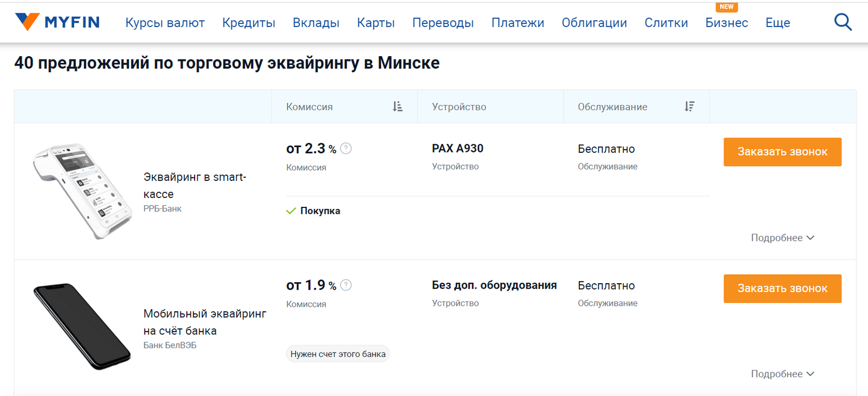
Task: Click the MYFIN logo
Action: click(57, 22)
